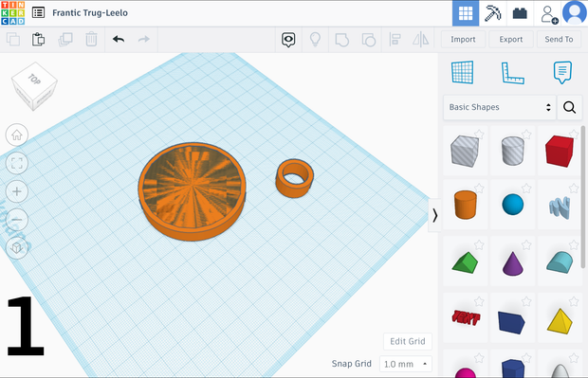
Task: Collapse the shapes panel with the chevron
Action: click(434, 215)
